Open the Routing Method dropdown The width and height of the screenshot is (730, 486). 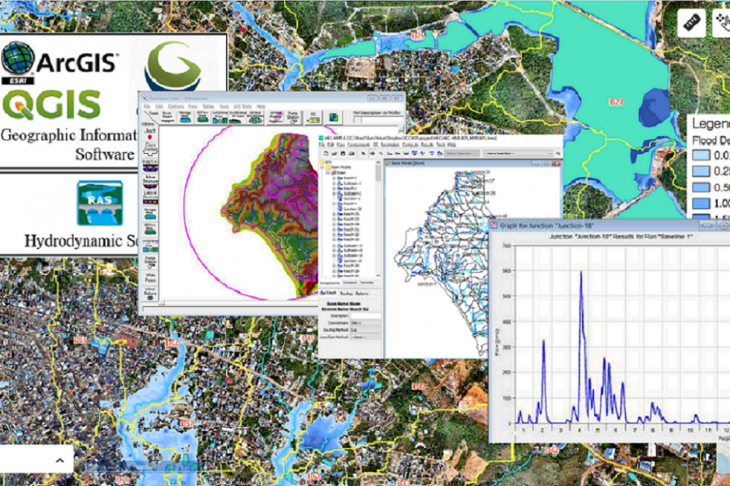(x=365, y=330)
